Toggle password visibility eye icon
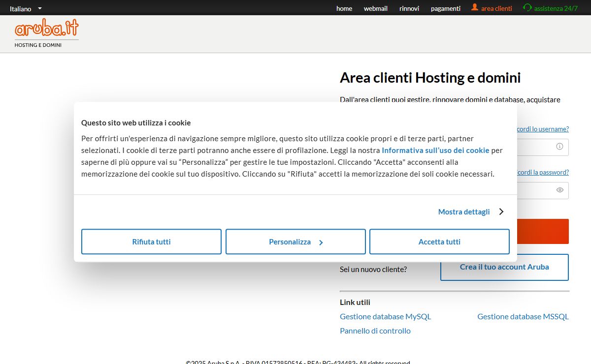The width and height of the screenshot is (591, 364). tap(559, 190)
